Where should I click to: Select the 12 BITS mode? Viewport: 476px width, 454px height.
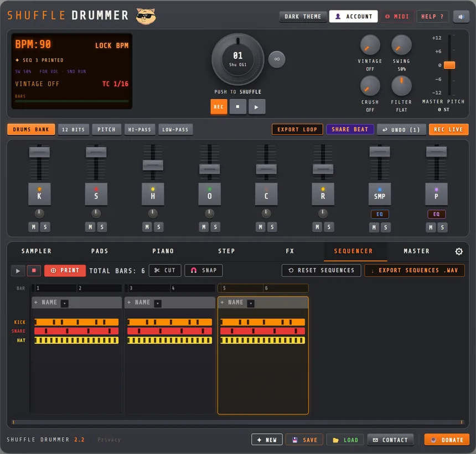[x=74, y=130]
